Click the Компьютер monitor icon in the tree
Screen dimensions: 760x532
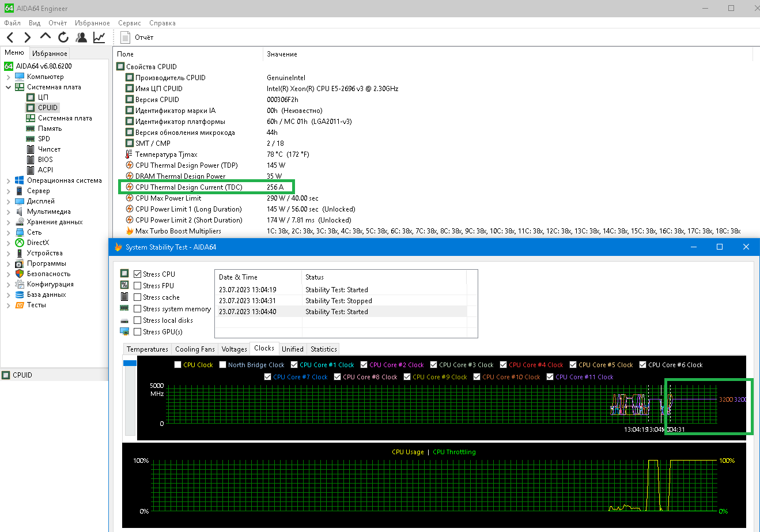click(20, 77)
